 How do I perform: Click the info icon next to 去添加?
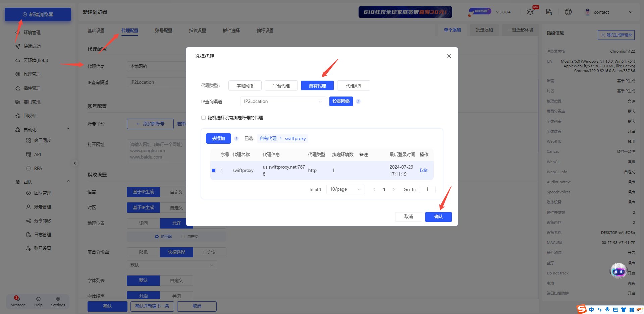236,139
